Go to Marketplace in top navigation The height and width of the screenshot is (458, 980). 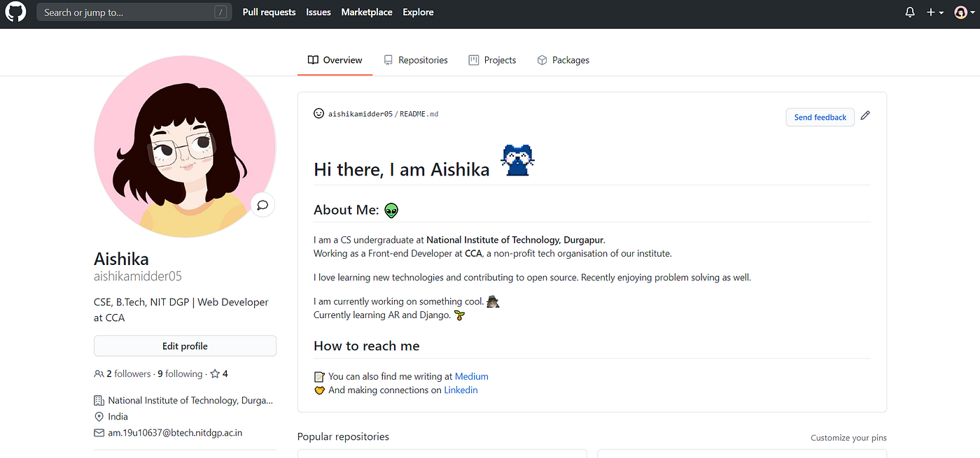(367, 12)
